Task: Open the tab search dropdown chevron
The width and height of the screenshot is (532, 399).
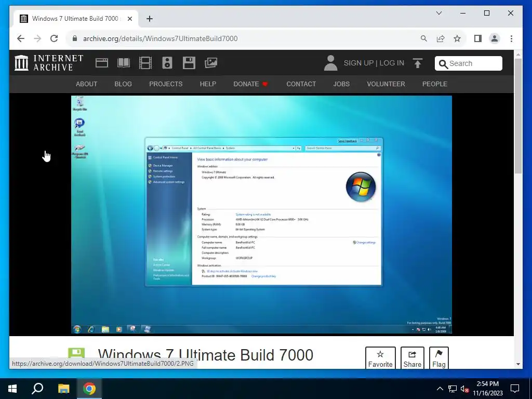Action: point(439,13)
